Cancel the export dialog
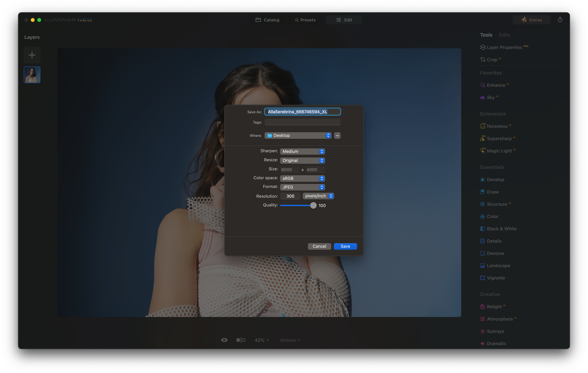Screen dimensions: 588x373 point(319,246)
